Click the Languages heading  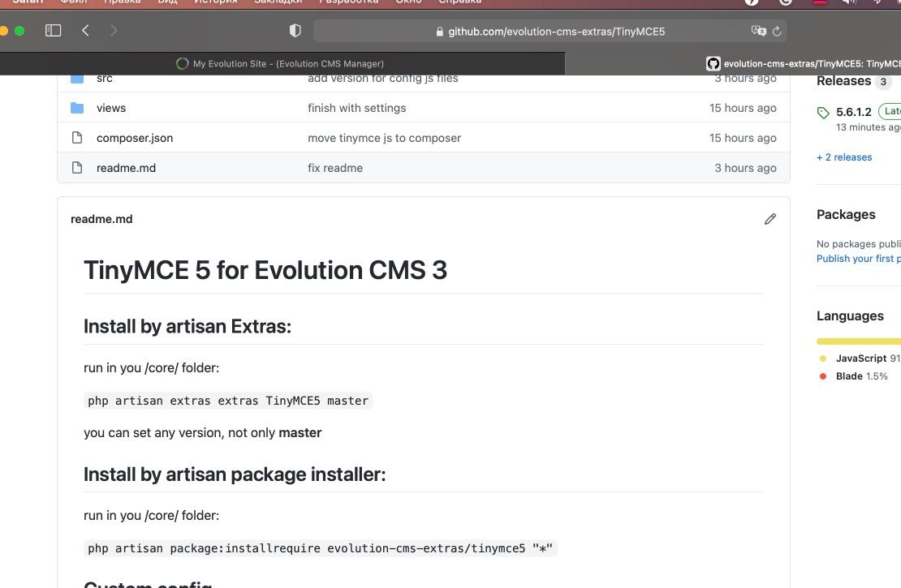[x=850, y=315]
